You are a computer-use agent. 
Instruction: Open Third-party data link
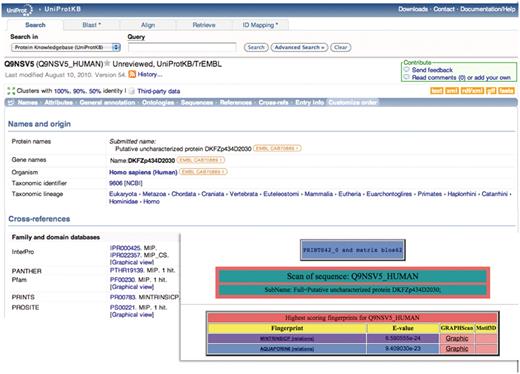tap(159, 91)
